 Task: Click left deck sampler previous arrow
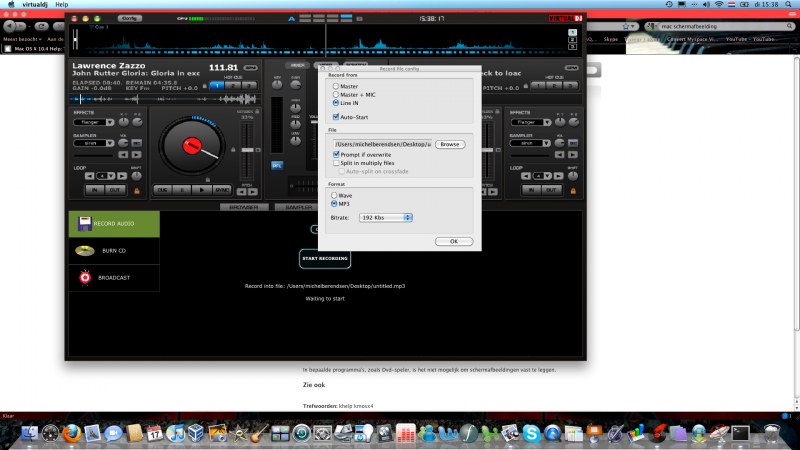pyautogui.click(x=123, y=155)
